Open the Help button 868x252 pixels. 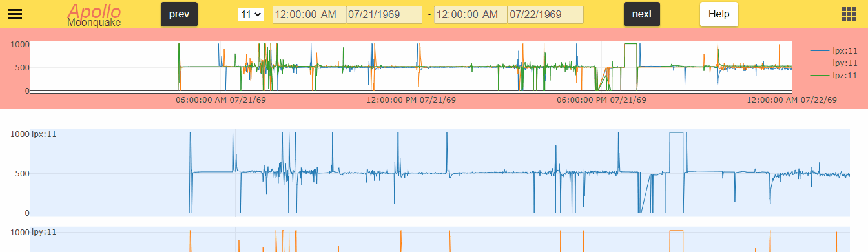point(719,14)
